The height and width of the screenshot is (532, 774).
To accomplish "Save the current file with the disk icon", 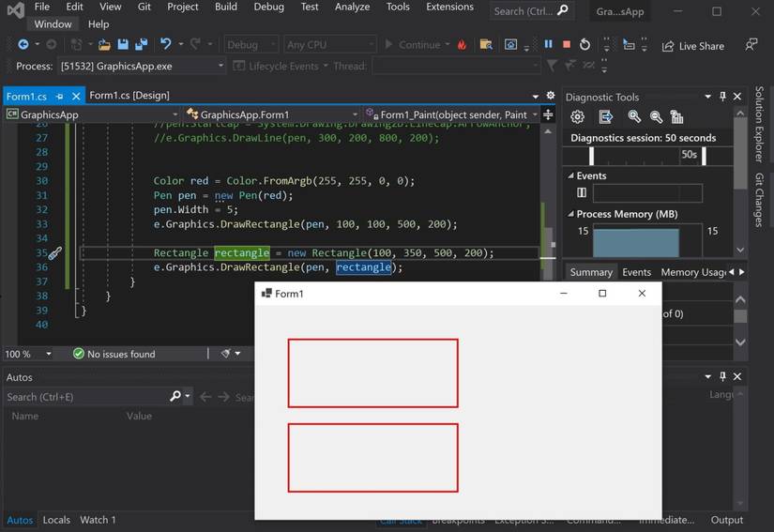I will tap(123, 45).
